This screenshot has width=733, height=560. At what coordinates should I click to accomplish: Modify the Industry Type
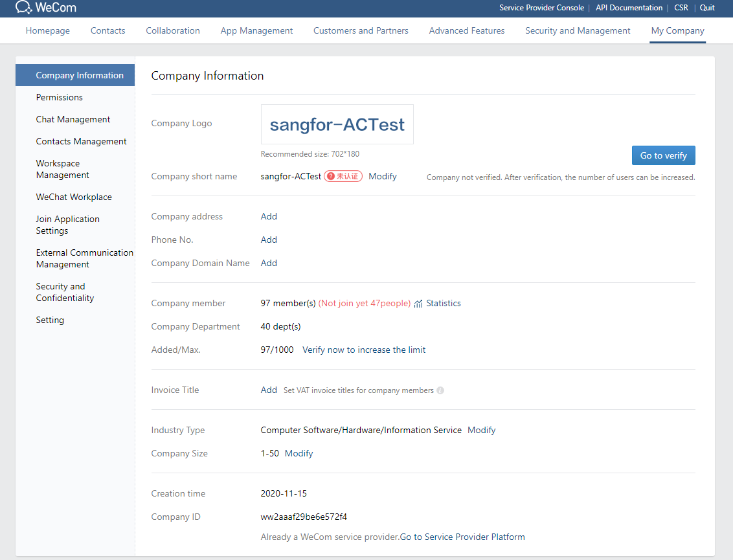(x=481, y=430)
